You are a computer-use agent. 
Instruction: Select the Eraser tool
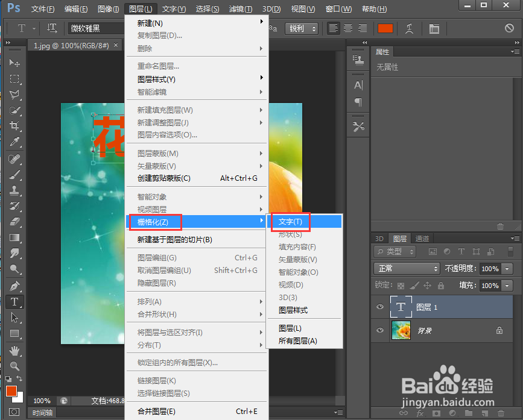(14, 222)
